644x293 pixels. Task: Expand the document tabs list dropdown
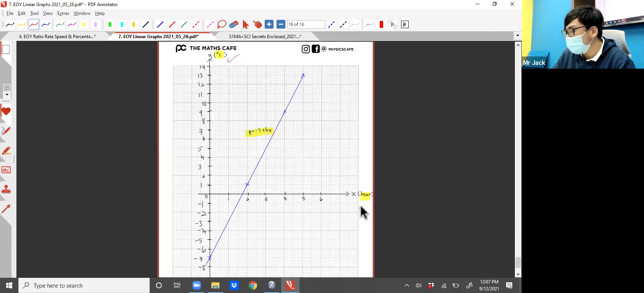point(518,36)
